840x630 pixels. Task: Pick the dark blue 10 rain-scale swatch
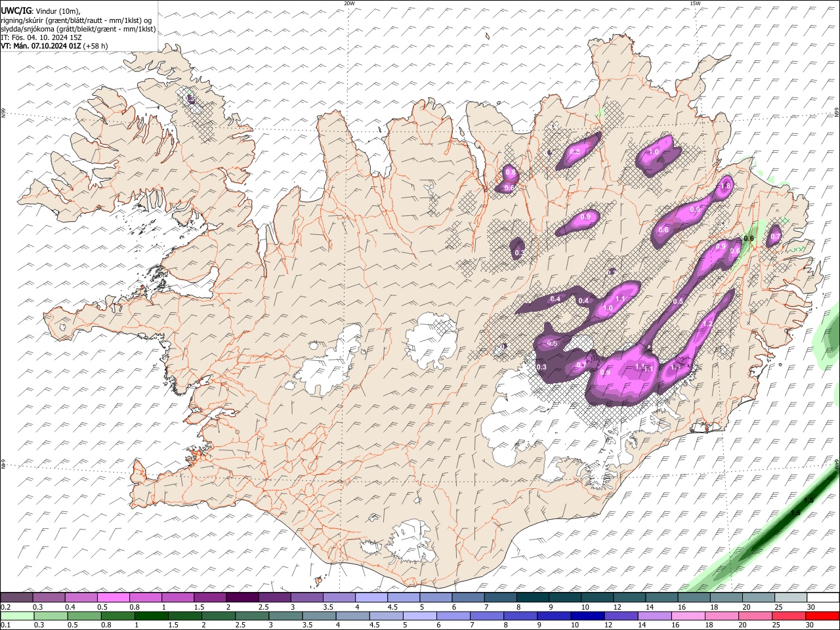point(587,616)
